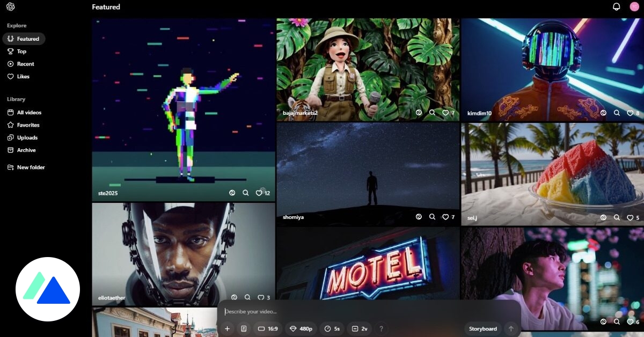Open the 5s duration setting
The image size is (644, 337).
[x=332, y=328]
